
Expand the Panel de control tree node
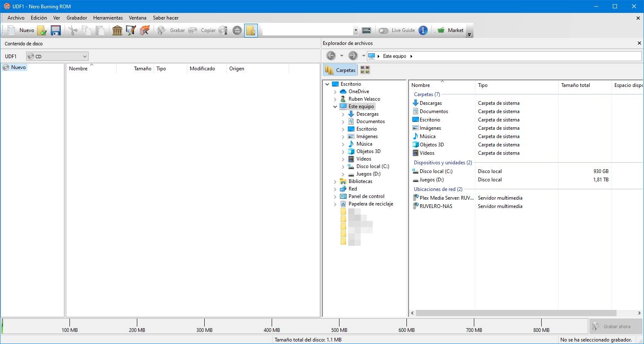coord(335,196)
